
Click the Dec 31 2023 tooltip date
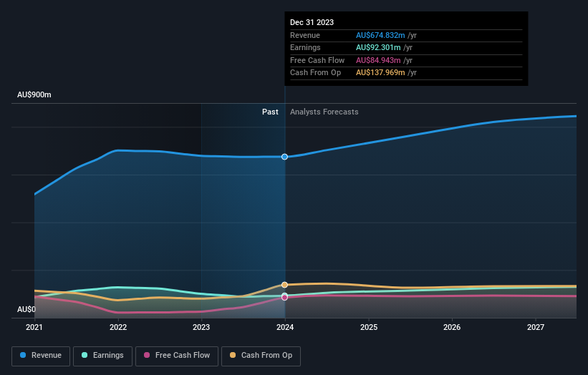tap(312, 22)
